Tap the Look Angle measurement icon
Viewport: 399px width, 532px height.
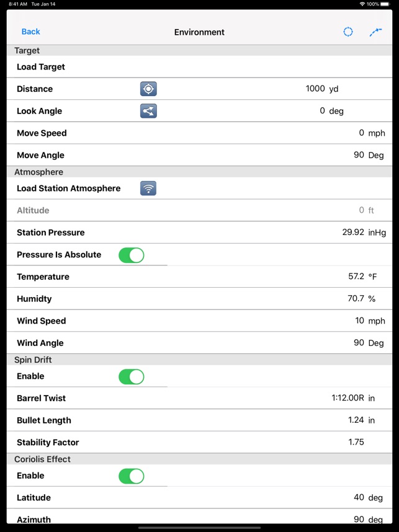pyautogui.click(x=148, y=111)
